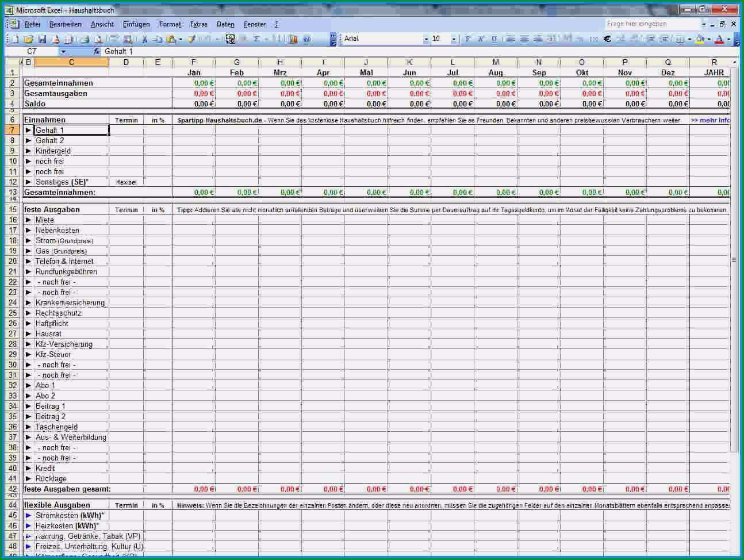Screen dimensions: 744x560
Task: Select column F header
Action: pyautogui.click(x=194, y=62)
